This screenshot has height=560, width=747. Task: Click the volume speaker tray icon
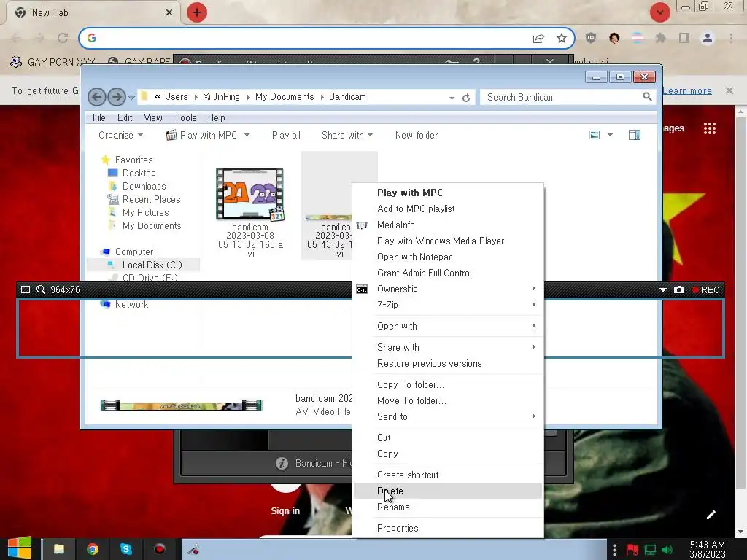667,550
